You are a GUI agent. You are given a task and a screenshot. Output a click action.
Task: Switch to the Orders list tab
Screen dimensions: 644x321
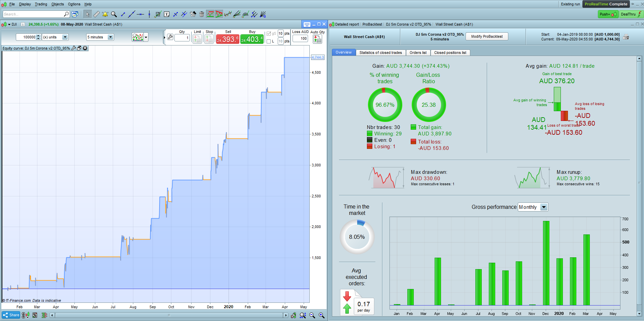[418, 53]
